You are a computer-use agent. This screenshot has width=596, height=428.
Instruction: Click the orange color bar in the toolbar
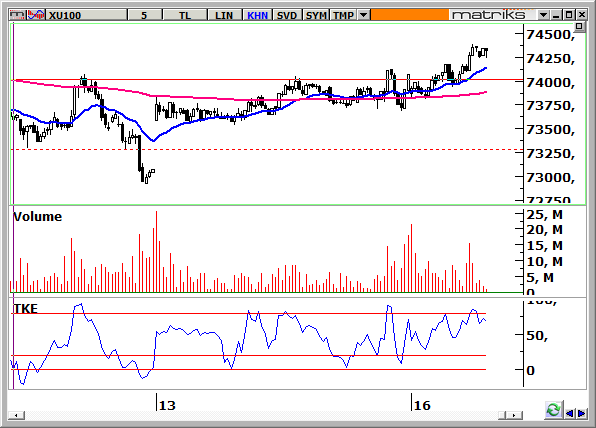click(x=410, y=15)
